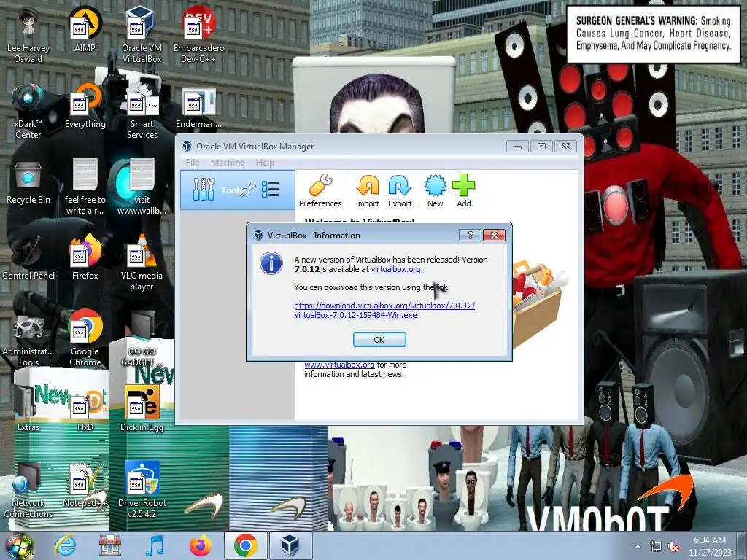Open the Tools list menu icon
This screenshot has width=747, height=560.
point(271,190)
